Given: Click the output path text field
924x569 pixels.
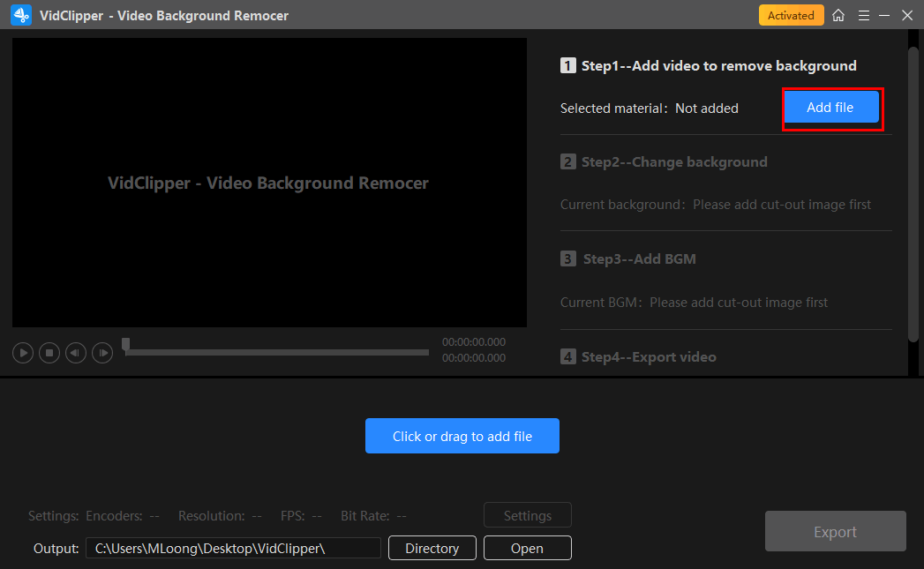Looking at the screenshot, I should pyautogui.click(x=233, y=548).
